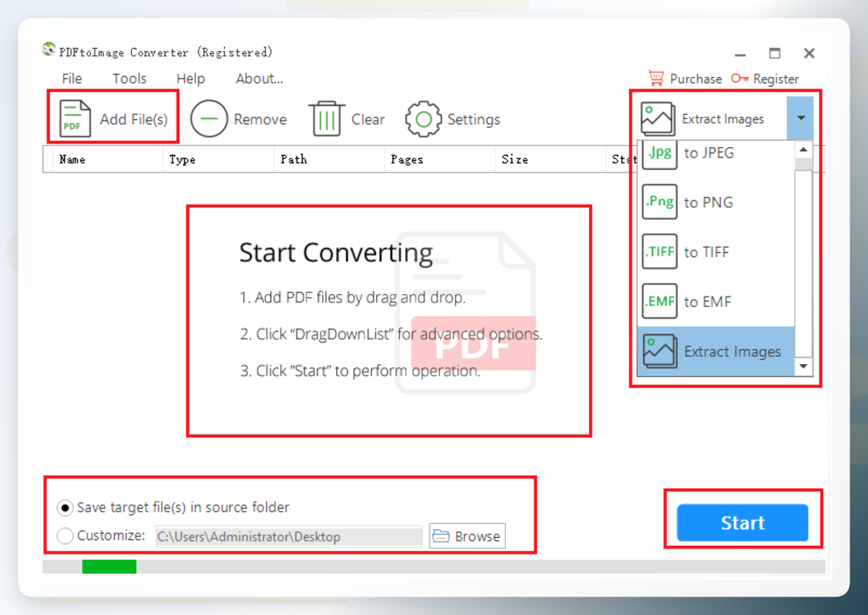
Task: Click the Purchase shopping cart icon
Action: tap(656, 78)
